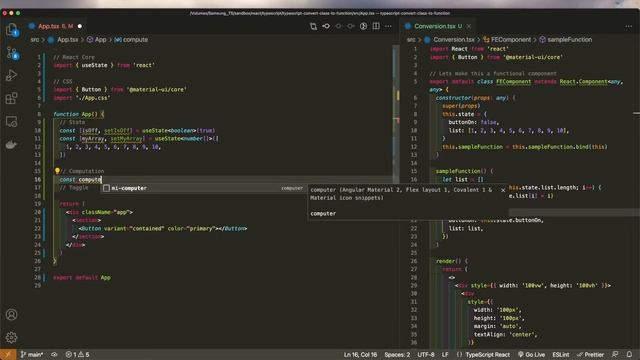
Task: Close the suggestion details popup
Action: [x=503, y=190]
